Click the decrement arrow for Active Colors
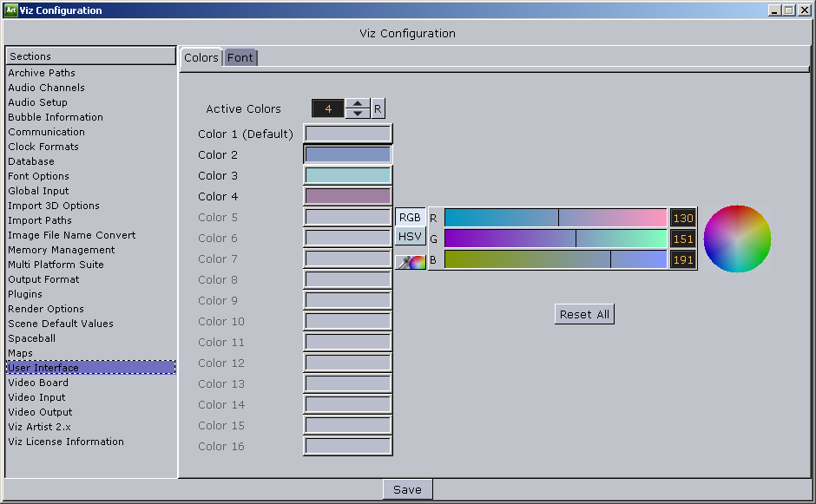The height and width of the screenshot is (504, 816). coord(358,112)
